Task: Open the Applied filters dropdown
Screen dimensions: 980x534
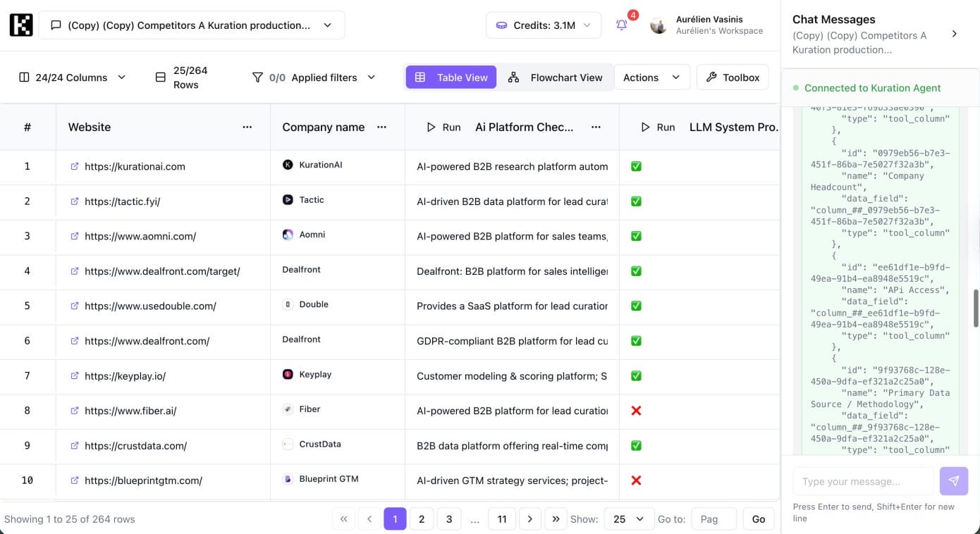Action: click(x=314, y=77)
